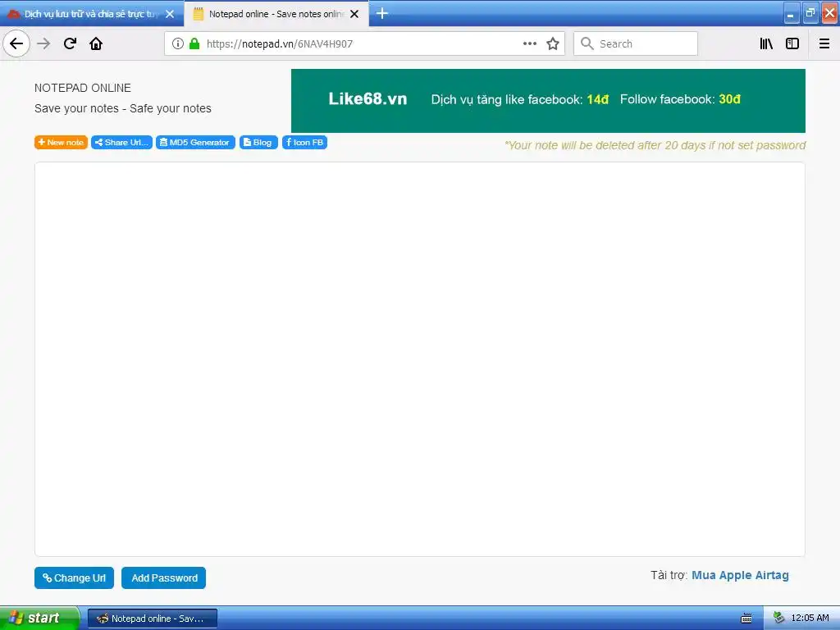Image resolution: width=840 pixels, height=630 pixels.
Task: Click inside the empty note text area
Action: coord(419,359)
